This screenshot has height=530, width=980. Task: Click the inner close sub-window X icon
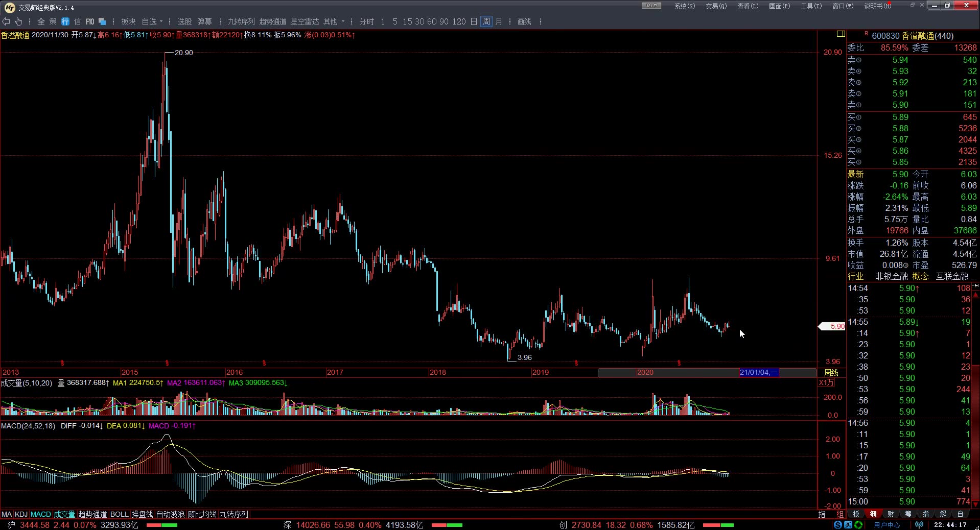click(922, 5)
